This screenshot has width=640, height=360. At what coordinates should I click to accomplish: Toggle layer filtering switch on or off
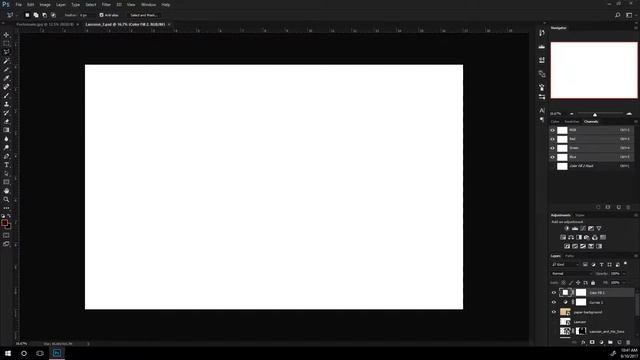click(x=625, y=264)
